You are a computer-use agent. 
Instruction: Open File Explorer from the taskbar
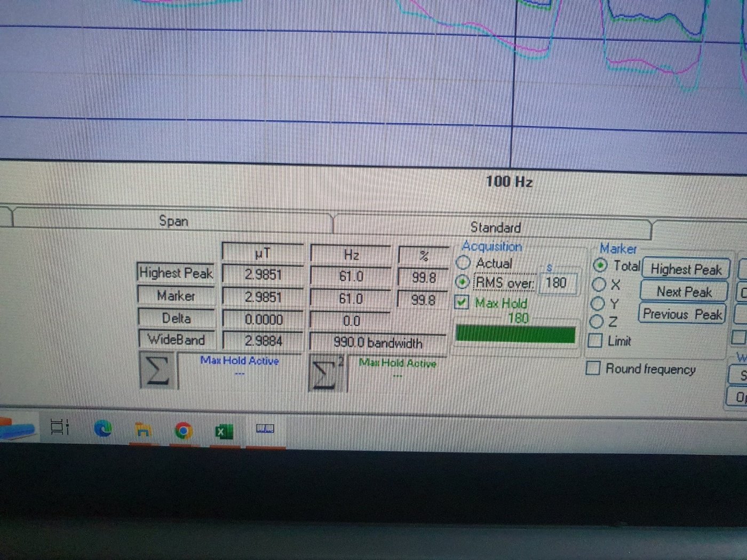click(x=142, y=430)
